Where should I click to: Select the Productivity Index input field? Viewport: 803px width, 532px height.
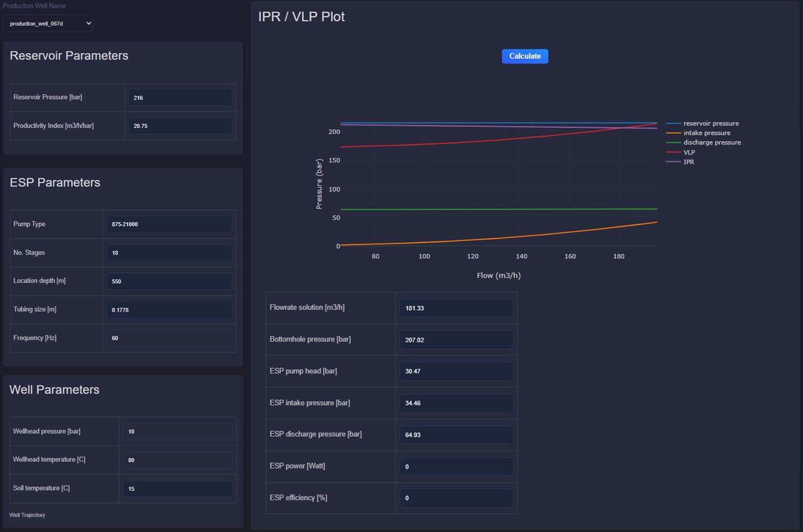click(180, 126)
